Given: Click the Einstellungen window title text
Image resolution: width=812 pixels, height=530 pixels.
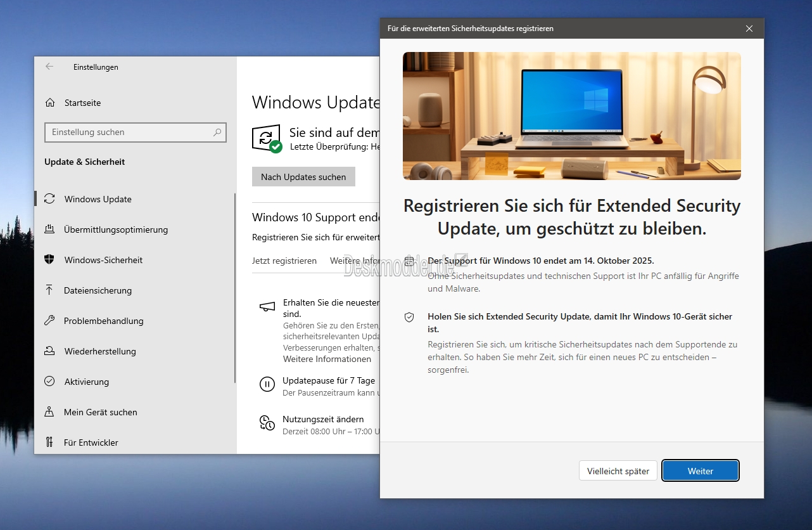Looking at the screenshot, I should pyautogui.click(x=96, y=67).
